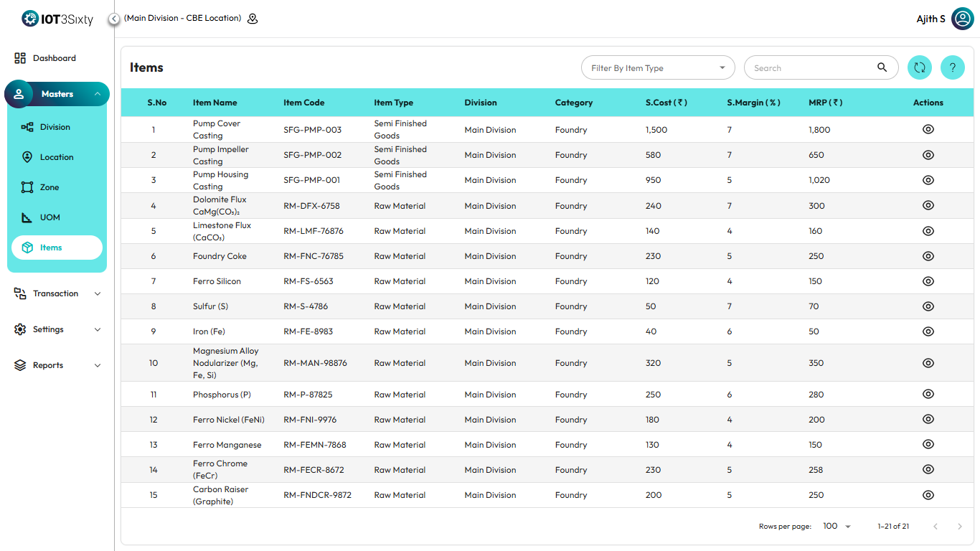This screenshot has width=980, height=551.
Task: View details of Pump Cover Casting
Action: [x=928, y=130]
